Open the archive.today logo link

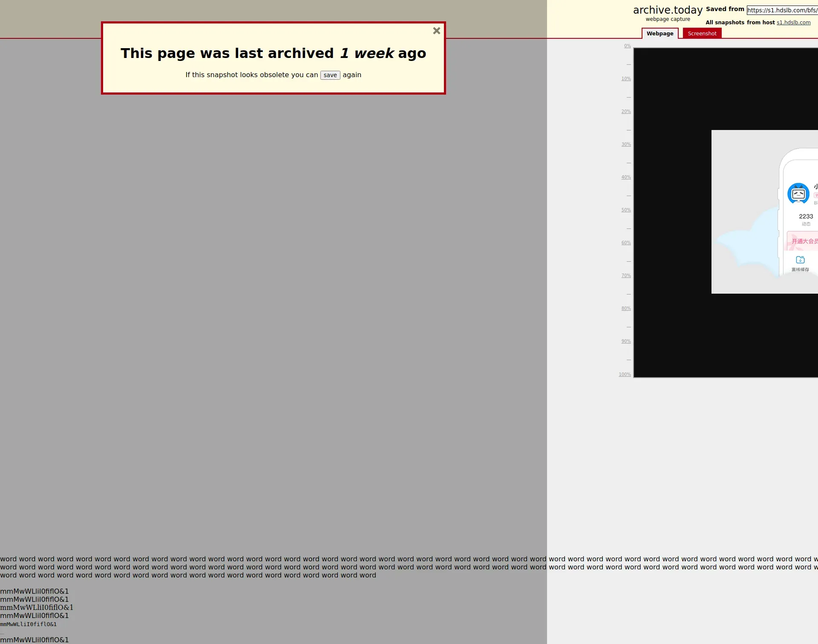668,10
